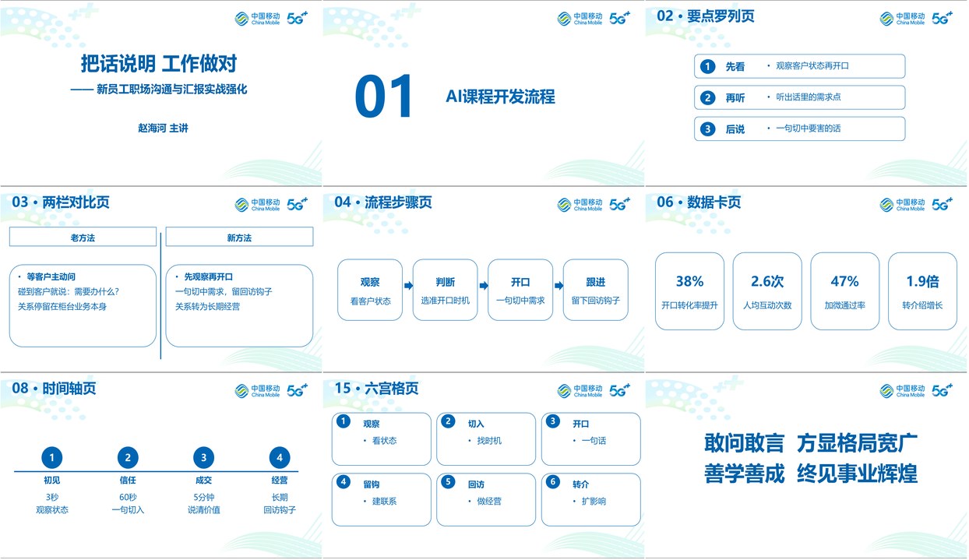Select timeline circle 1 above 初见
The height and width of the screenshot is (560, 969).
(51, 458)
